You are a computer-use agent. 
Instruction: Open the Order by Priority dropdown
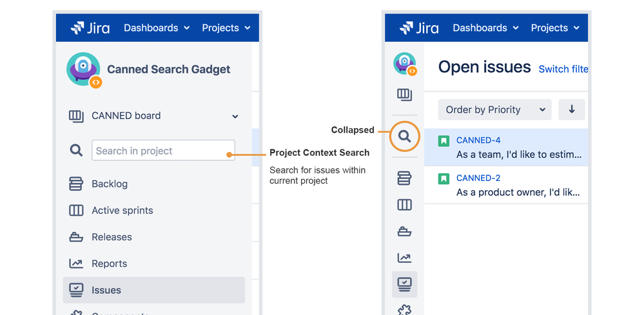(495, 110)
